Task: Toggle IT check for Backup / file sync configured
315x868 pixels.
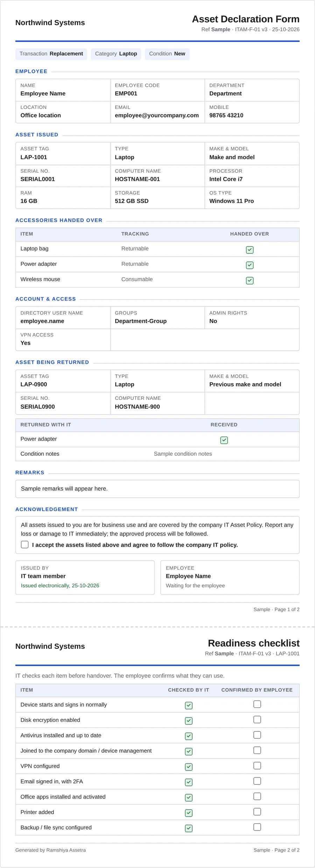Action: click(x=189, y=828)
